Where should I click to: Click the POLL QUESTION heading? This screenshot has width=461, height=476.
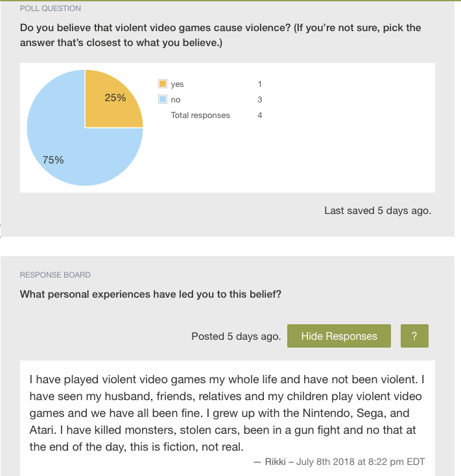51,8
